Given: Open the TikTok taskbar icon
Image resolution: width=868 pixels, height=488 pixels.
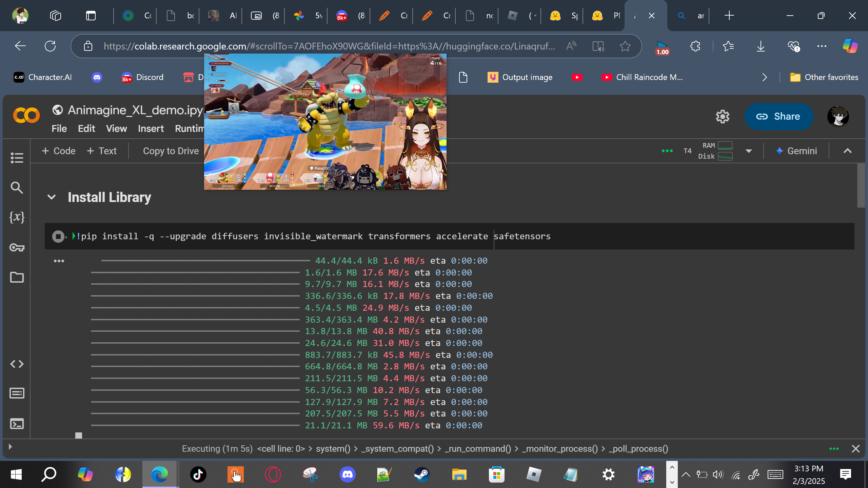Looking at the screenshot, I should click(x=198, y=474).
